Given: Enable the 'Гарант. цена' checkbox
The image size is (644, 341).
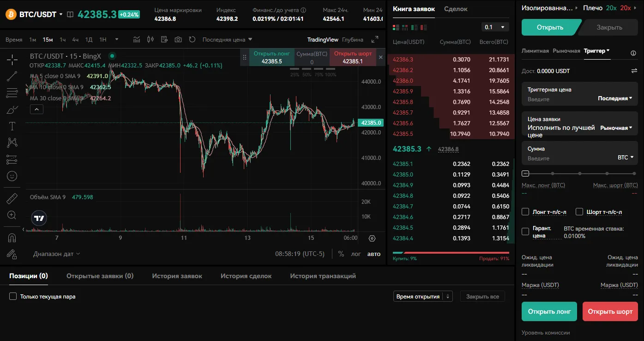Looking at the screenshot, I should [x=525, y=231].
